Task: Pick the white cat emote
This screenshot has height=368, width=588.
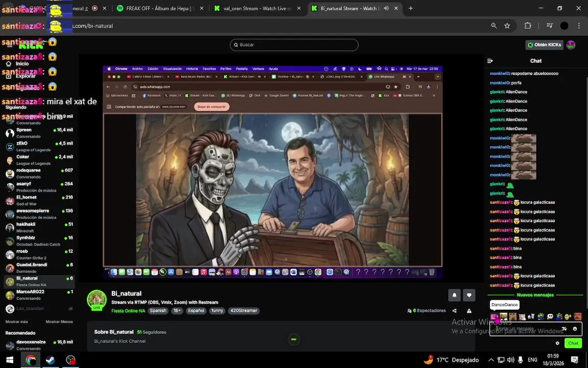Action: [522, 316]
